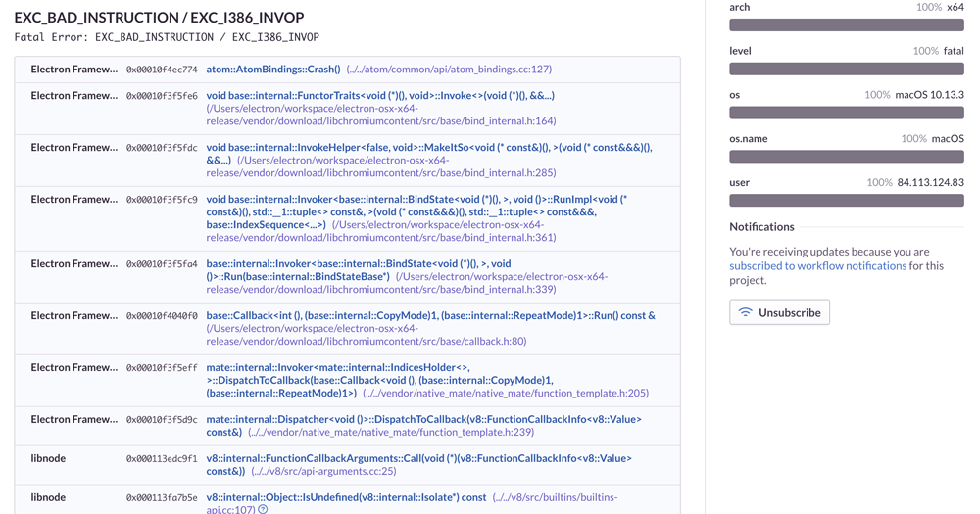
Task: Click the RunImpl frame function text
Action: click(x=416, y=211)
